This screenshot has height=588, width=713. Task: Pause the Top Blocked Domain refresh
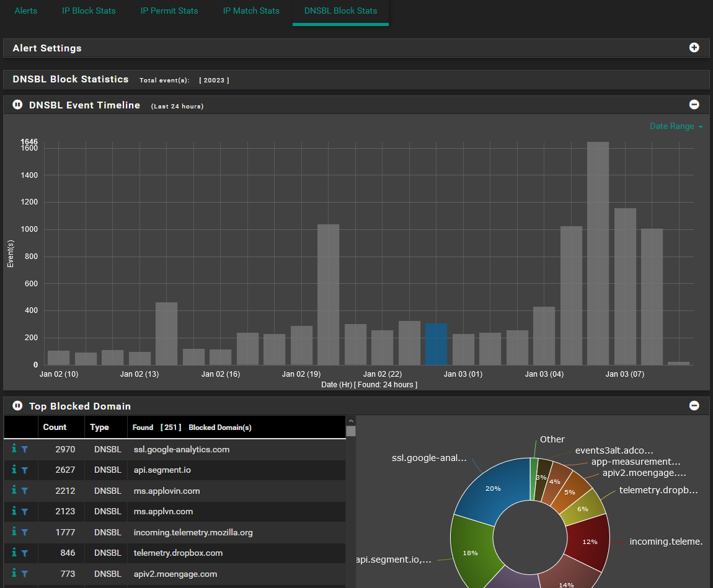(x=17, y=406)
